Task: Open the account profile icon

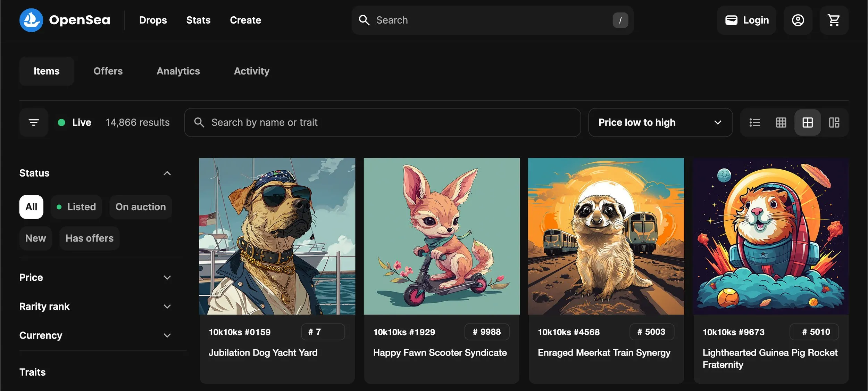Action: tap(798, 20)
